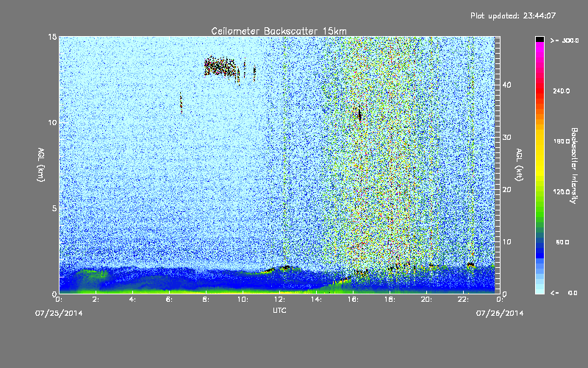Click the '10:' hour tick label
Viewport: 588px width, 368px height.
click(243, 300)
